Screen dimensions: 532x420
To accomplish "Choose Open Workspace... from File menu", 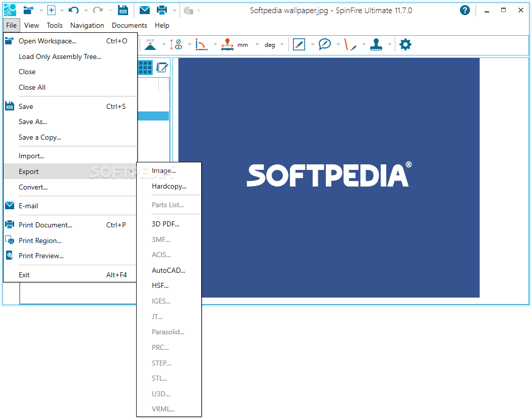I will (70, 41).
